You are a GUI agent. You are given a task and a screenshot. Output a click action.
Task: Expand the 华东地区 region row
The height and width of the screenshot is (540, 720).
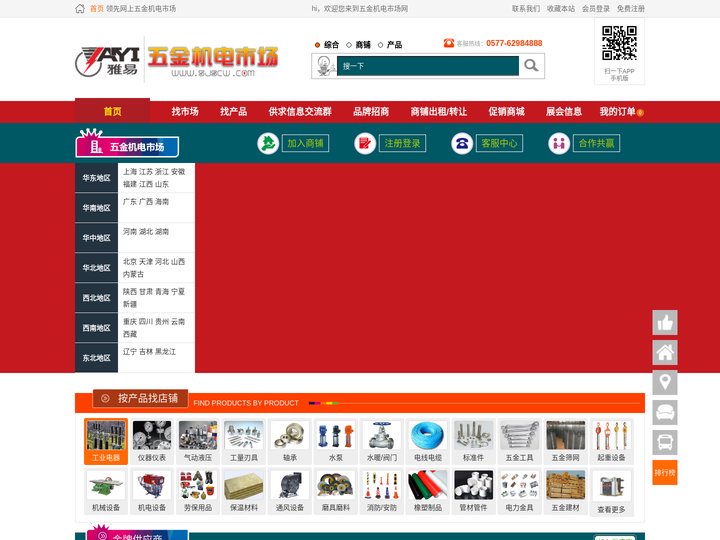coord(135,178)
